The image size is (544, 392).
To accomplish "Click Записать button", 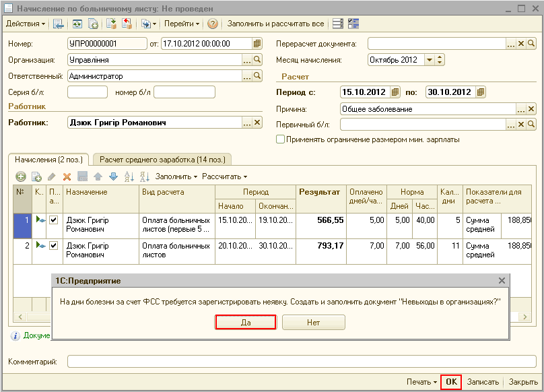I will [x=483, y=382].
